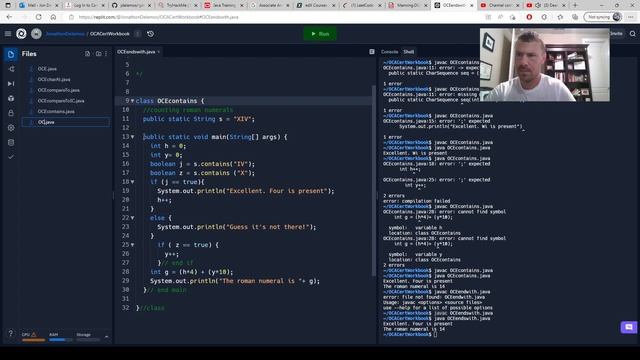Collapse the else block fold arrow on line 22
Screen dimensions: 640x360
point(132,218)
